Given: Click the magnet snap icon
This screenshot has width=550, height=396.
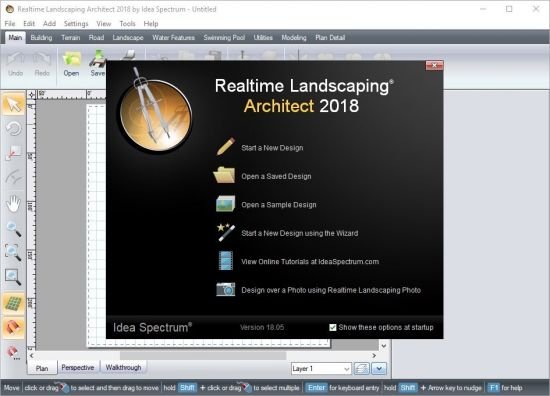Looking at the screenshot, I should 13,328.
